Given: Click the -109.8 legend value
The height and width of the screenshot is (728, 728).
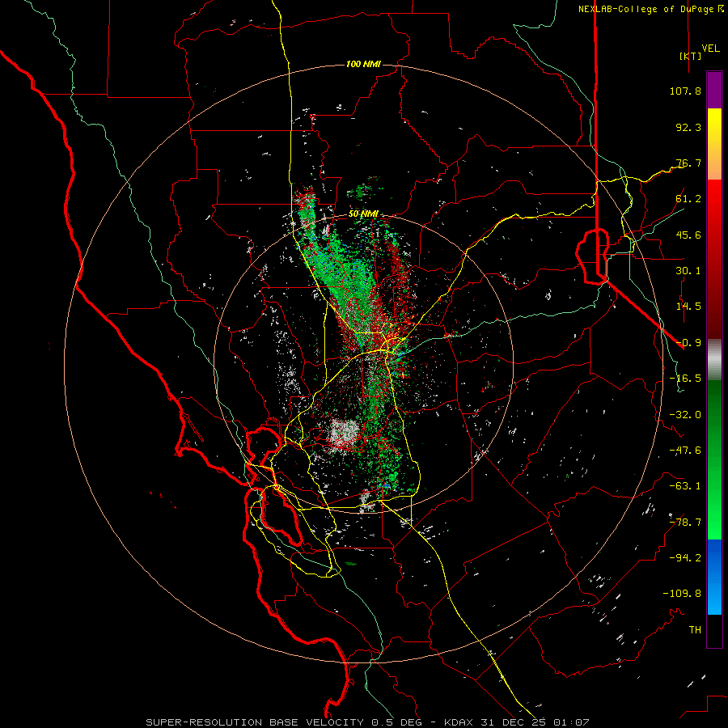Looking at the screenshot, I should click(682, 594).
